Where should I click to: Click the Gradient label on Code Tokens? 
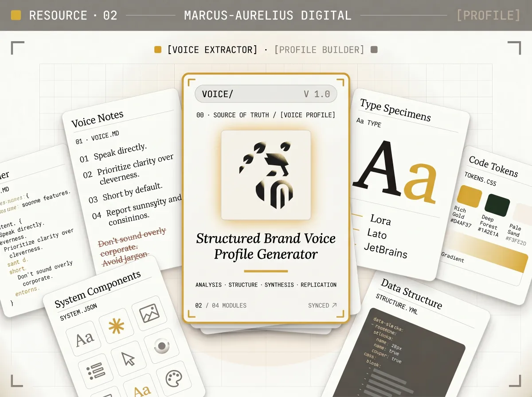click(453, 257)
